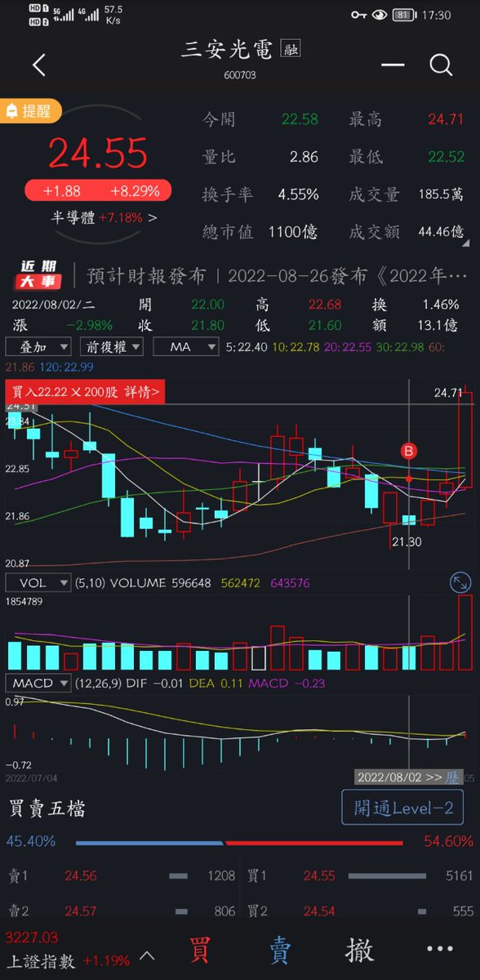Open the three-dots more menu
480x980 pixels.
tap(439, 949)
